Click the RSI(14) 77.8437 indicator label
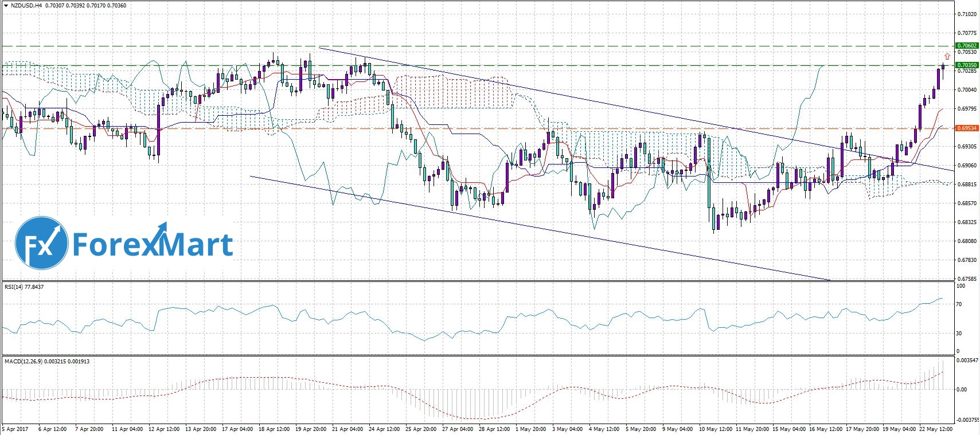Viewport: 980px width, 435px height. pyautogui.click(x=24, y=287)
